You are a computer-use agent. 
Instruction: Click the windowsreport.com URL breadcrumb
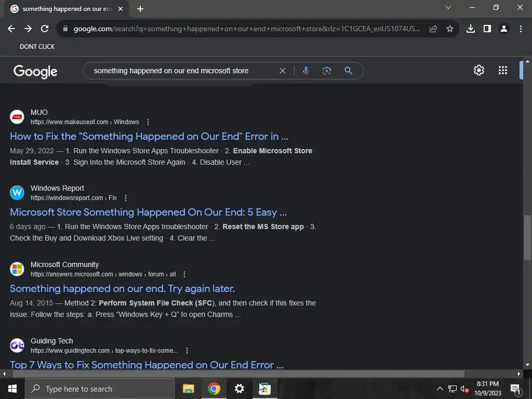tap(74, 198)
